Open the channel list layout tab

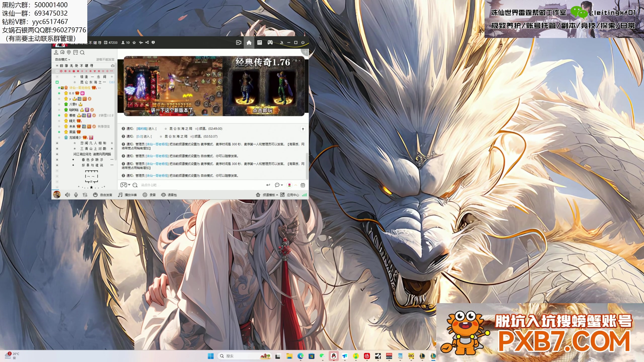[259, 42]
